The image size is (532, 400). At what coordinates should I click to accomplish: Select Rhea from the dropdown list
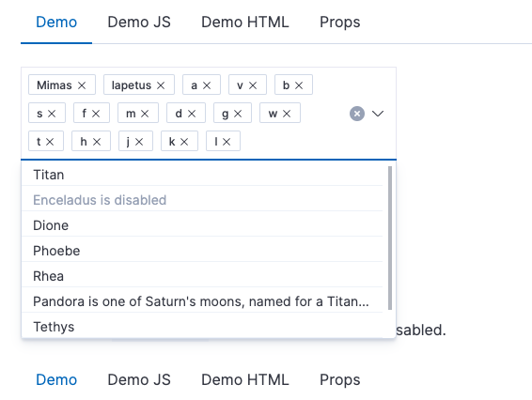pyautogui.click(x=202, y=276)
